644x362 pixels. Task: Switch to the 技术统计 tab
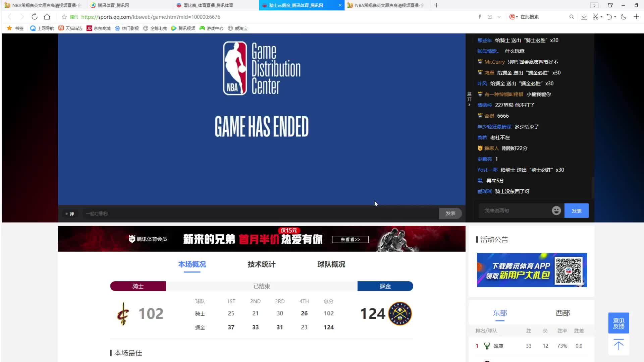(x=261, y=264)
